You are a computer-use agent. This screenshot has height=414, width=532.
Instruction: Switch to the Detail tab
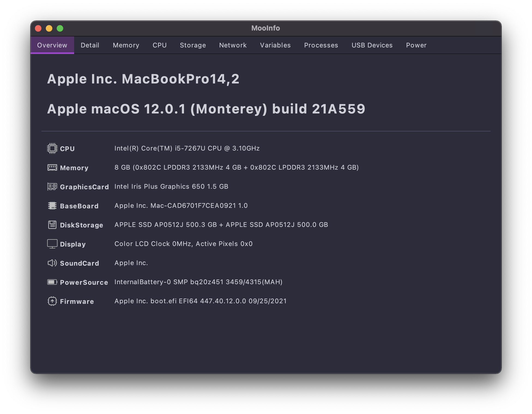tap(90, 45)
